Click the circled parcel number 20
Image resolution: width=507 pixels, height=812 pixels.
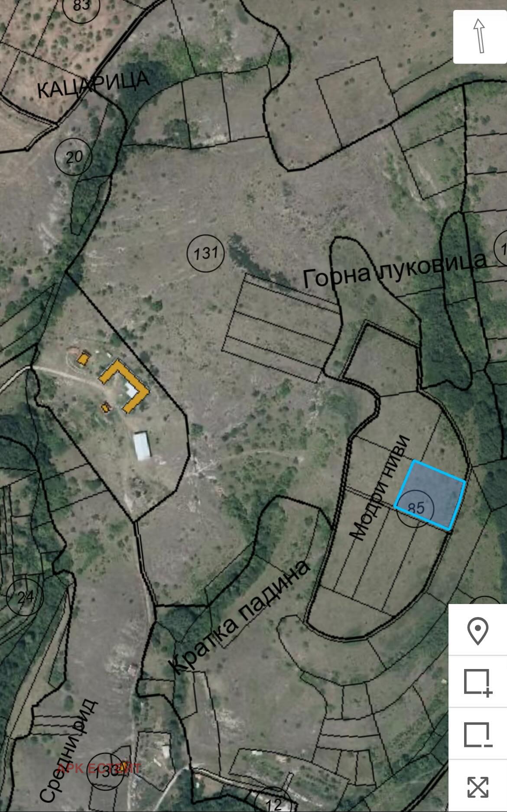tap(74, 156)
